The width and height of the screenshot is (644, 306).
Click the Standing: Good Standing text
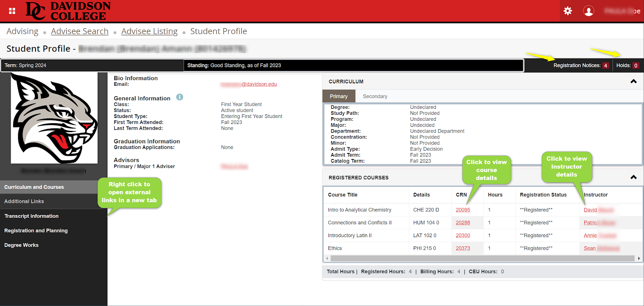pyautogui.click(x=234, y=66)
